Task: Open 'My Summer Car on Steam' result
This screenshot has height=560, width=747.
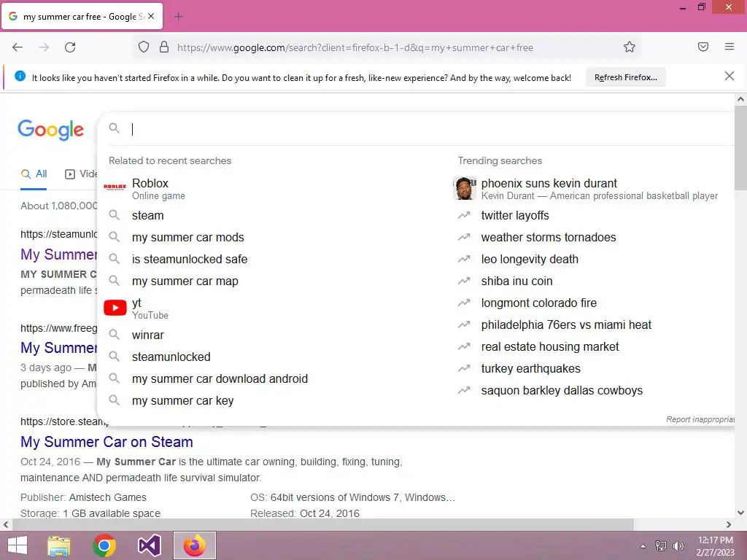Action: (107, 442)
